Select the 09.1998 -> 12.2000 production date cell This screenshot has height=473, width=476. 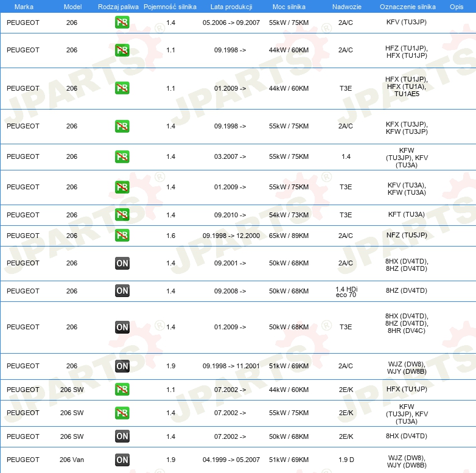point(231,236)
